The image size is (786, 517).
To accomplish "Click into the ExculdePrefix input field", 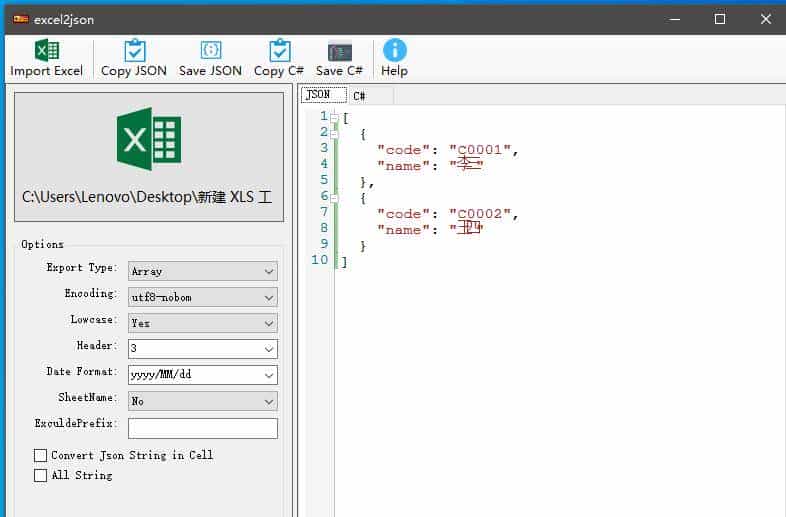I will (x=203, y=429).
